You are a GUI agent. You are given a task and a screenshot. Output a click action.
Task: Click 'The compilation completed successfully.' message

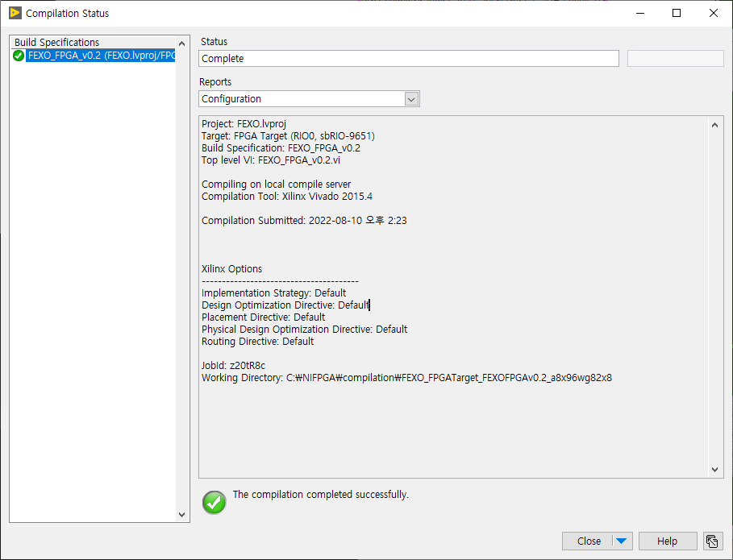(321, 494)
